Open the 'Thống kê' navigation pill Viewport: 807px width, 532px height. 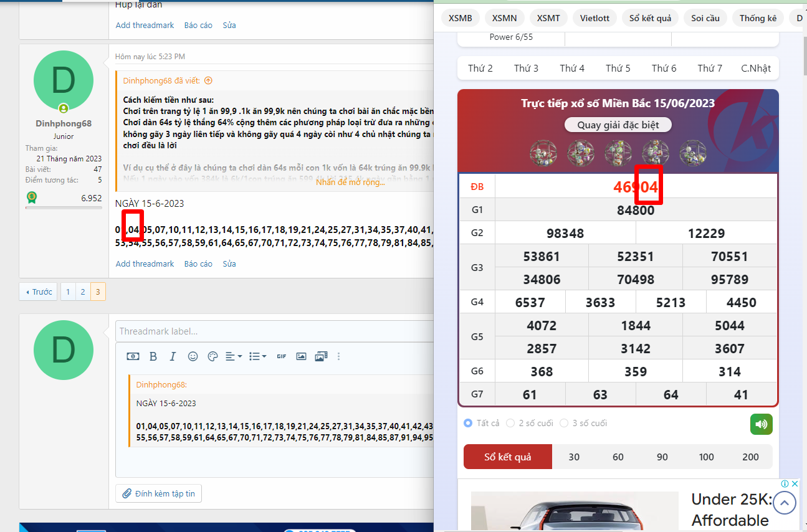pyautogui.click(x=758, y=18)
